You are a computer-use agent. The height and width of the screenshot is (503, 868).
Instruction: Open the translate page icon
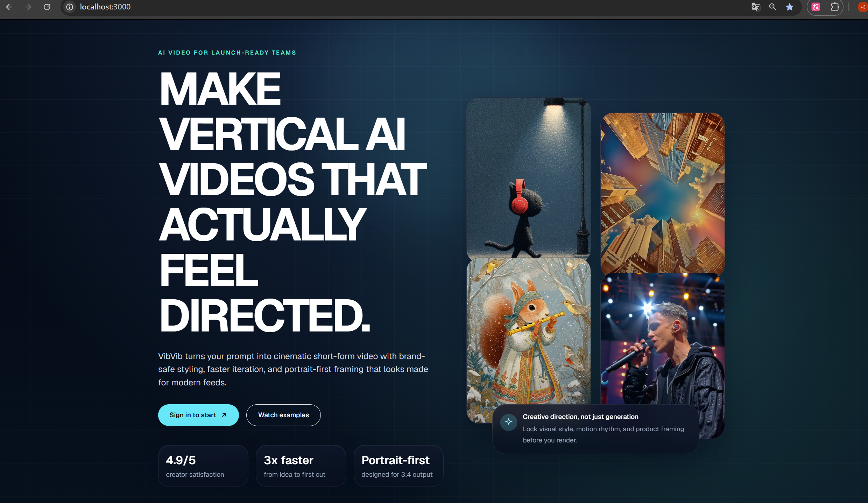click(x=756, y=7)
